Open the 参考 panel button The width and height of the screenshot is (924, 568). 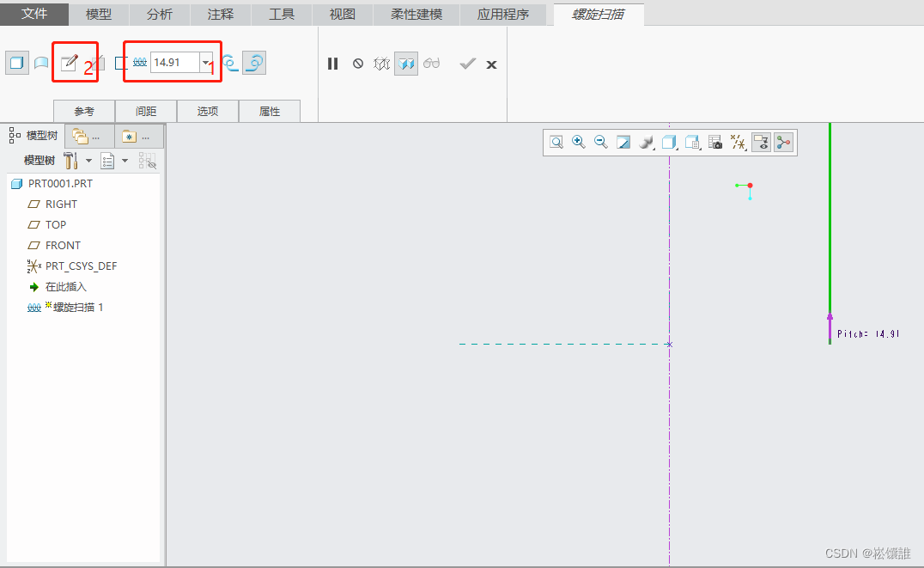(x=83, y=112)
